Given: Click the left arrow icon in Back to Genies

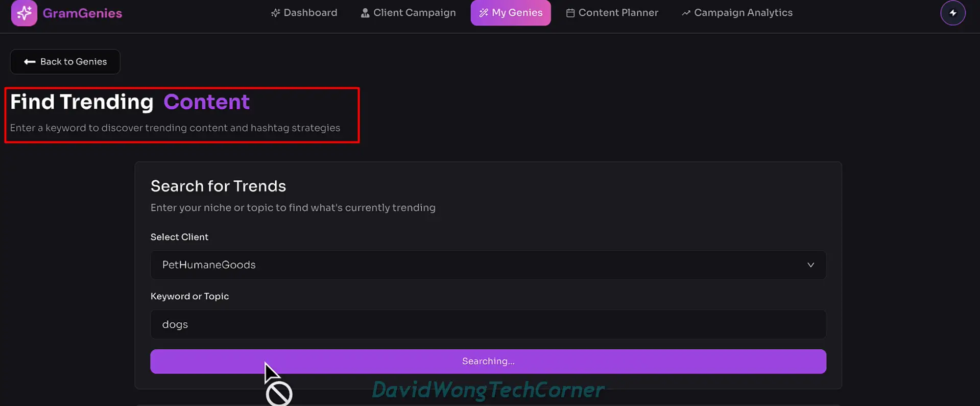Looking at the screenshot, I should pyautogui.click(x=30, y=62).
